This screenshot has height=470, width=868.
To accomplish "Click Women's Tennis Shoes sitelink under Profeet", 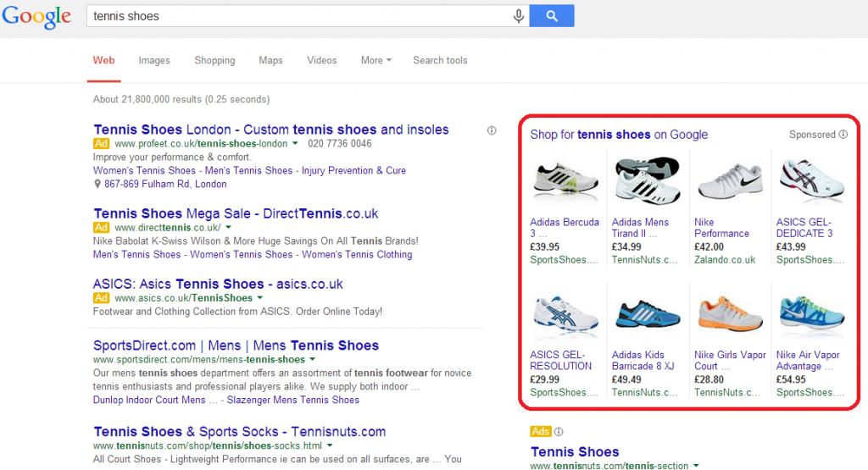I will 144,170.
